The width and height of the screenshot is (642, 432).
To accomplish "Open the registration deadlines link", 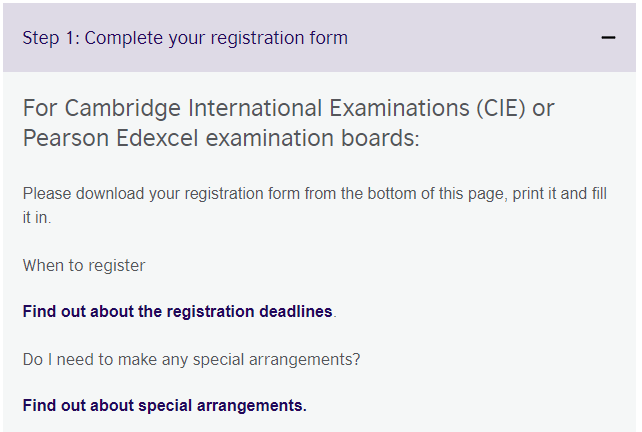I will point(177,312).
